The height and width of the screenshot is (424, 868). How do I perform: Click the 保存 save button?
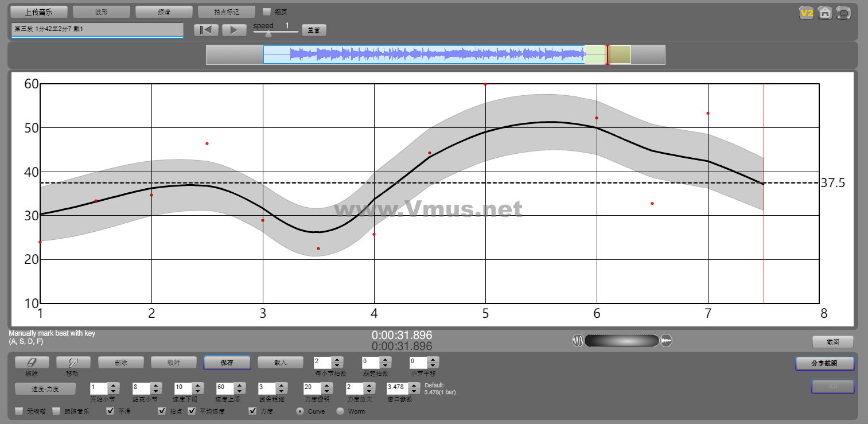pyautogui.click(x=227, y=363)
